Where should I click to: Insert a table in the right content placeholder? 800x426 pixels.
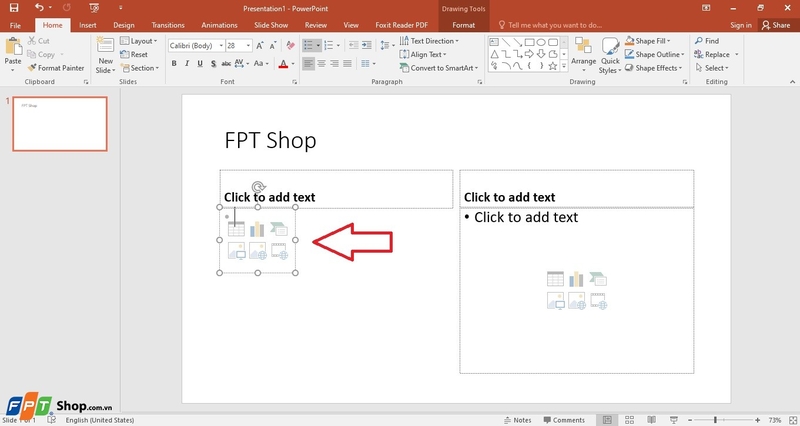pos(556,279)
